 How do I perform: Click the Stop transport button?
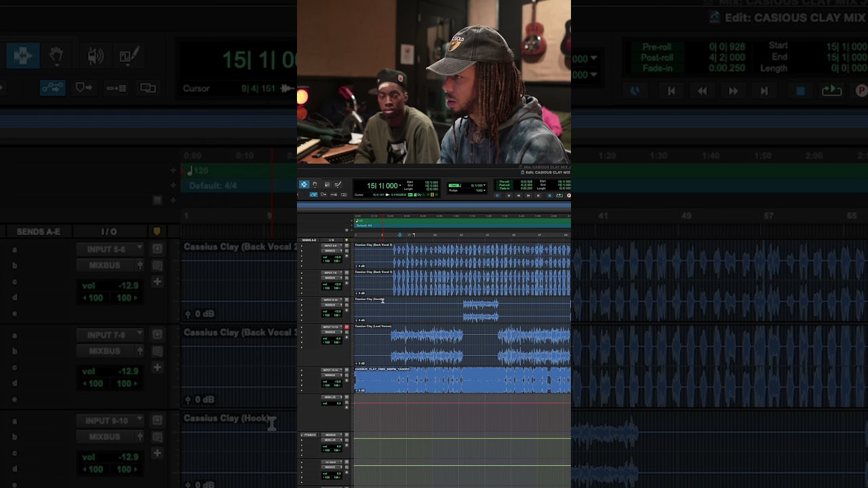click(550, 195)
